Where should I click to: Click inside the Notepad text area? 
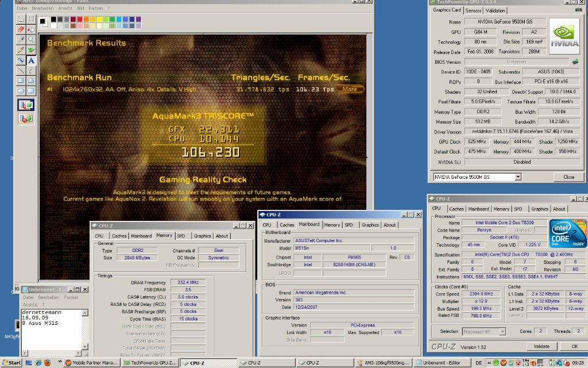(51, 329)
